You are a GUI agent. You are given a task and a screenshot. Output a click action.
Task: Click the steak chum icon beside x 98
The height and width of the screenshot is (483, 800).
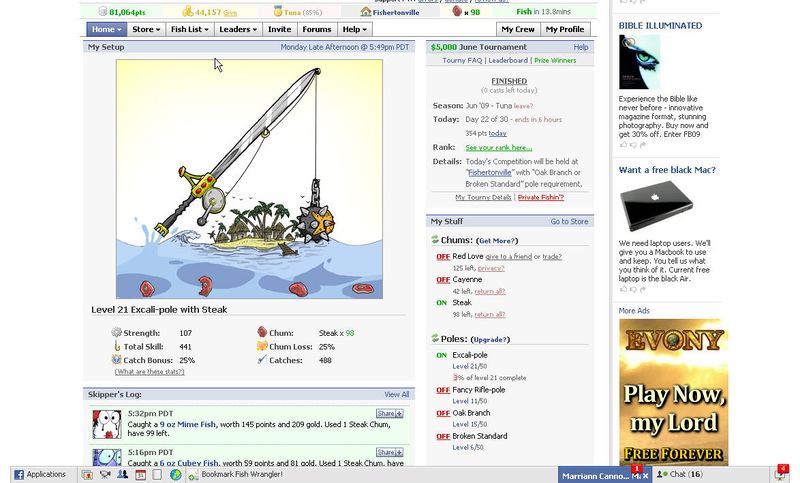457,11
